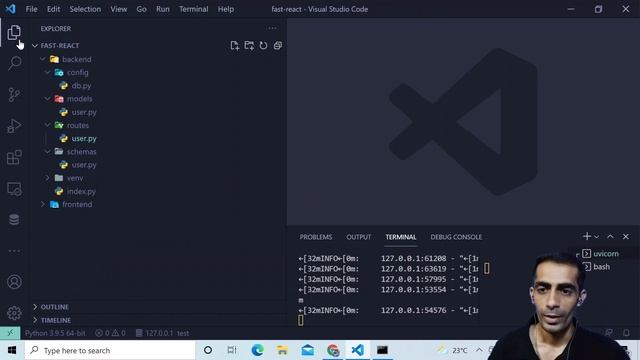Collapse the FAST-REACT root folder
The height and width of the screenshot is (360, 640).
[x=35, y=46]
